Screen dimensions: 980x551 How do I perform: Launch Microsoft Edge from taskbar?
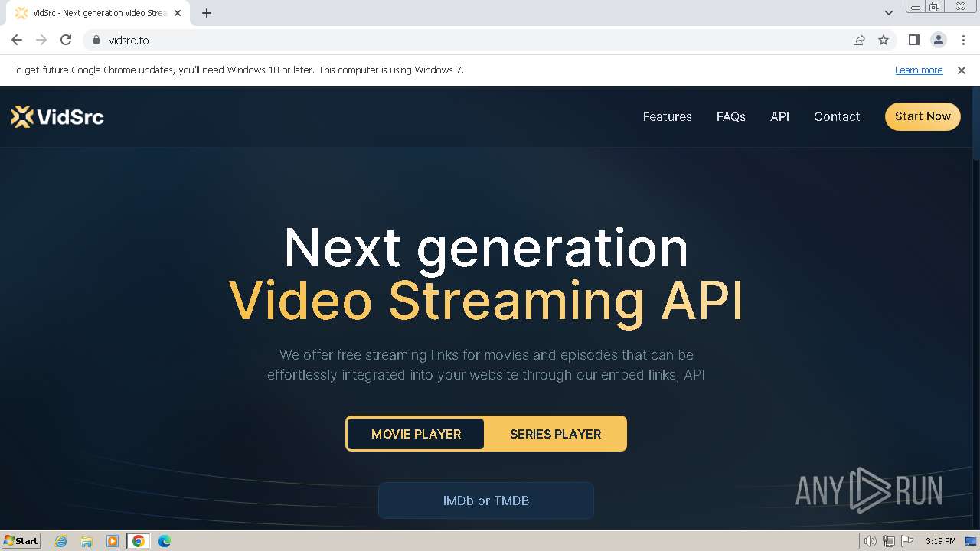[x=164, y=541]
